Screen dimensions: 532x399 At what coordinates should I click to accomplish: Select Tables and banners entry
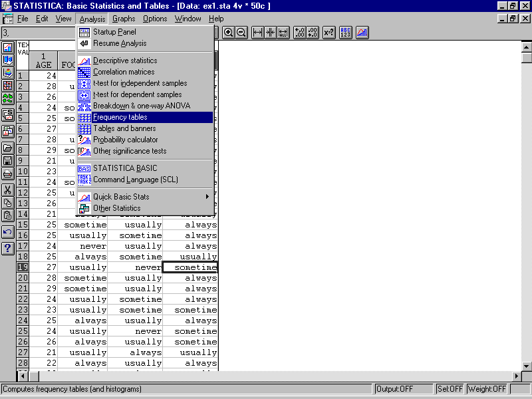(x=145, y=128)
